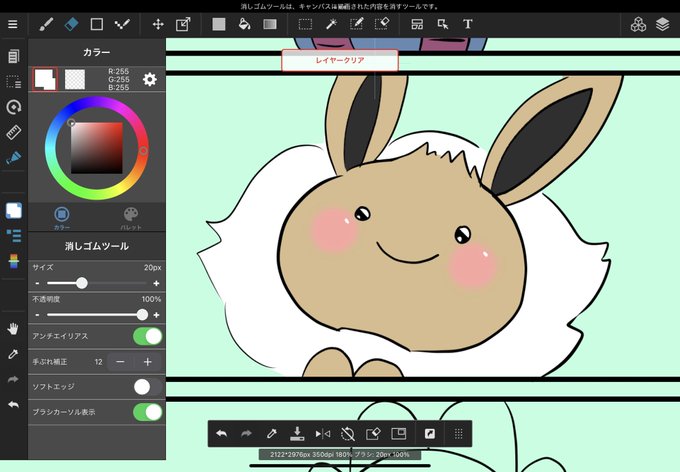The width and height of the screenshot is (680, 472).
Task: Increase eraser size with plus
Action: [x=156, y=283]
